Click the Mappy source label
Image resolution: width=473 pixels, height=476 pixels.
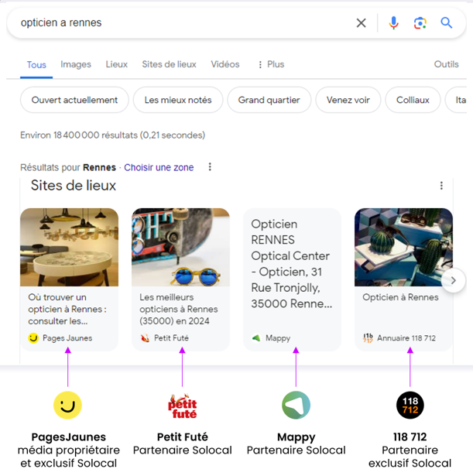[x=278, y=338]
